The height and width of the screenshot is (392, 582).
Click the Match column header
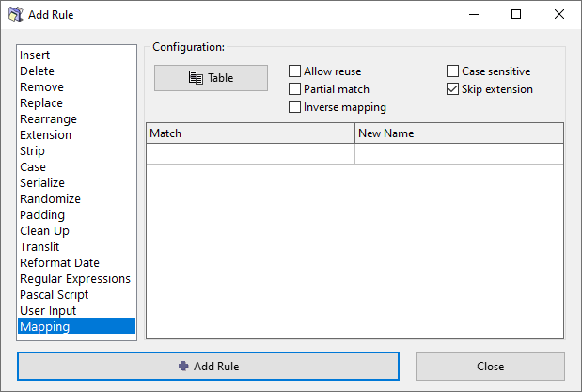pos(250,133)
